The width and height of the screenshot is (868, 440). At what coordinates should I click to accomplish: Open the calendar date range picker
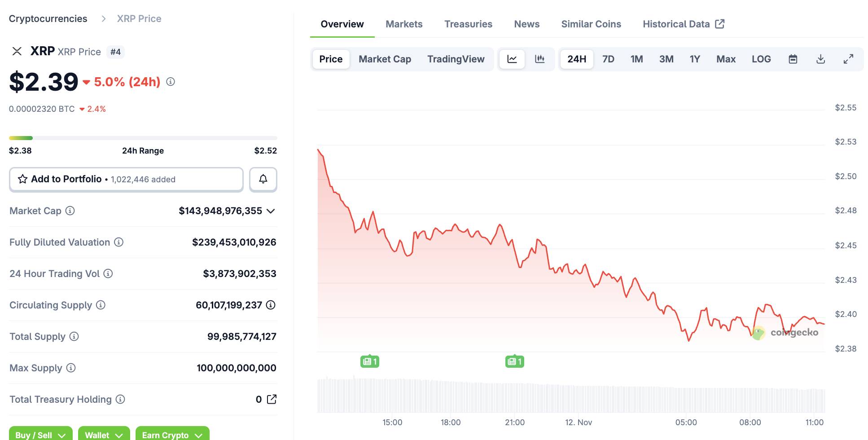point(793,59)
